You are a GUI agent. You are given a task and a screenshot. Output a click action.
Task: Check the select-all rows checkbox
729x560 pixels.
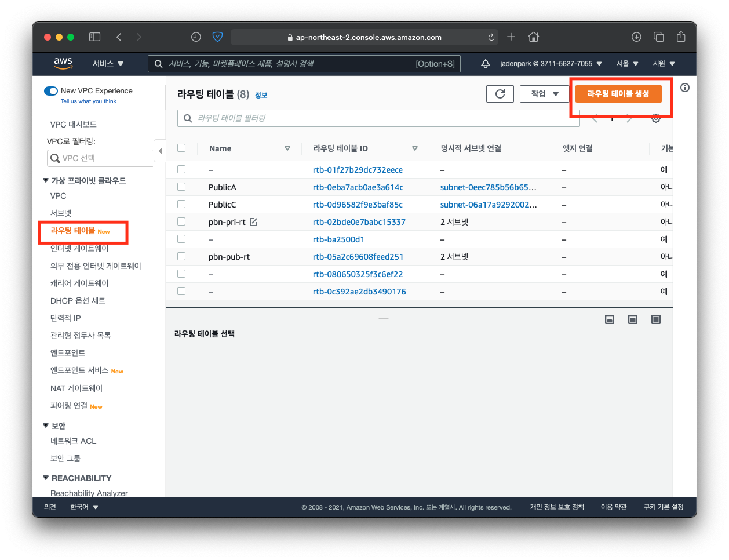[x=181, y=148]
